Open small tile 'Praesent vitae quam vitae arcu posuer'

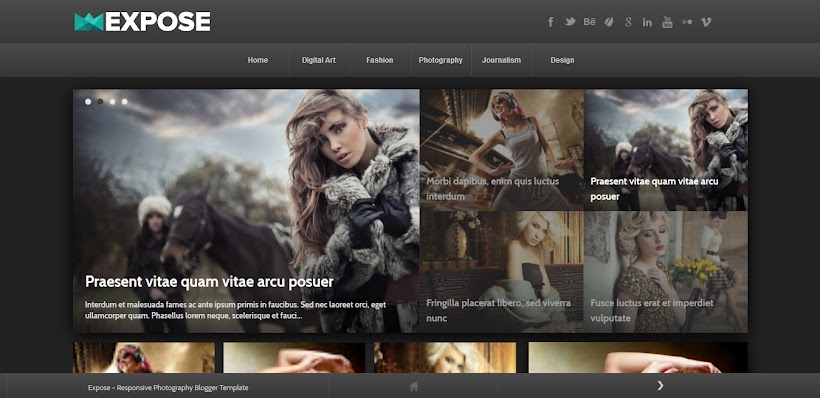(x=666, y=150)
